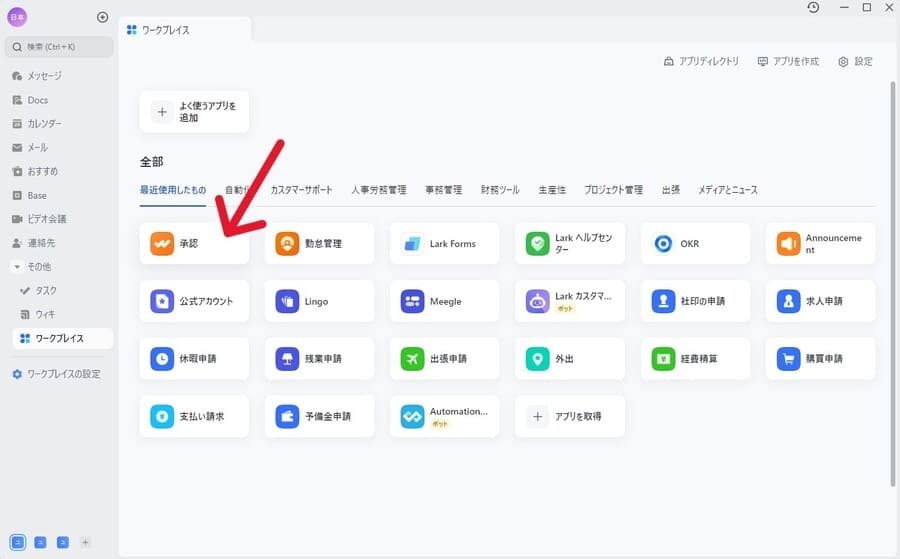Click the plus icon in the bottom workspace row
This screenshot has width=900, height=559.
[85, 542]
